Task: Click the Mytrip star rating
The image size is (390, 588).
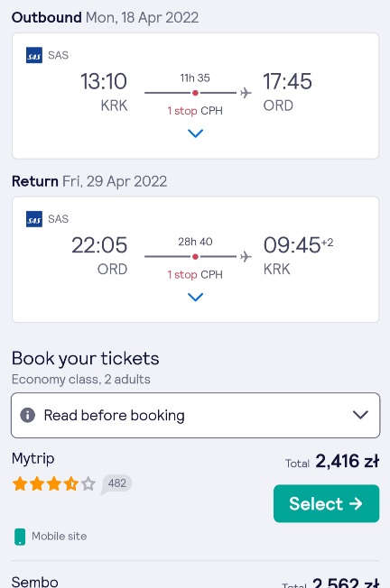Action: coord(53,483)
